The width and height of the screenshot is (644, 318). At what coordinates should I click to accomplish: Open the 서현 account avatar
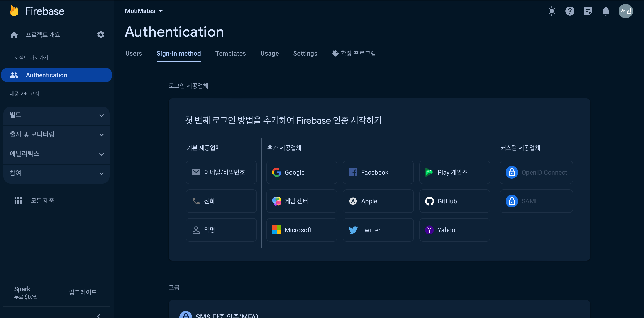point(625,11)
